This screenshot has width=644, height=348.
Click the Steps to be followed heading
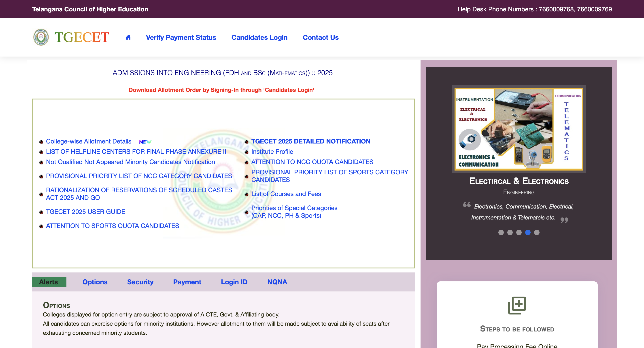click(x=517, y=329)
